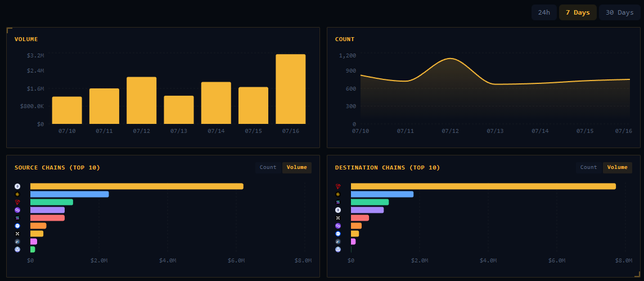This screenshot has width=644, height=281.
Task: Select the 7 Days time range
Action: tap(578, 12)
